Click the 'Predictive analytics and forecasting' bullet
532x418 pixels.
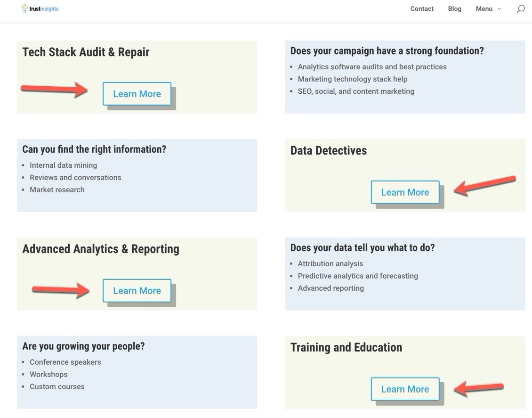click(x=357, y=276)
